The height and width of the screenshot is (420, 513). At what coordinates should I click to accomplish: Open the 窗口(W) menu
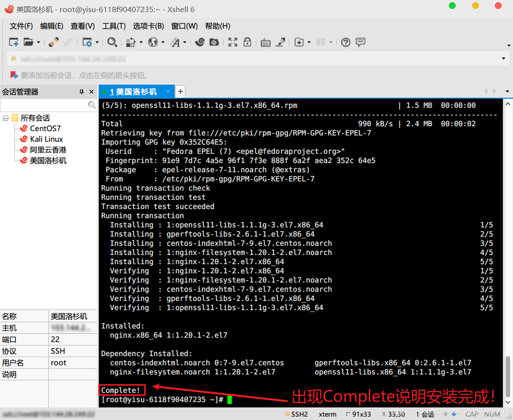point(184,26)
